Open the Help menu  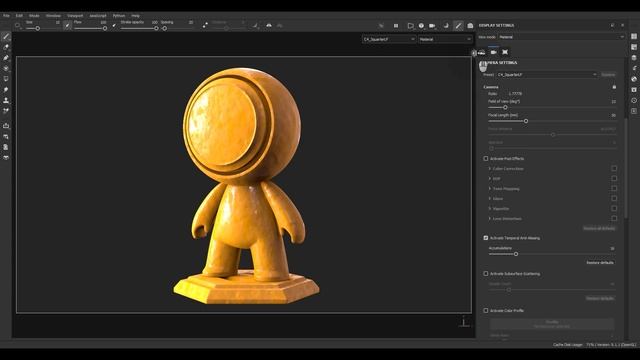point(136,16)
